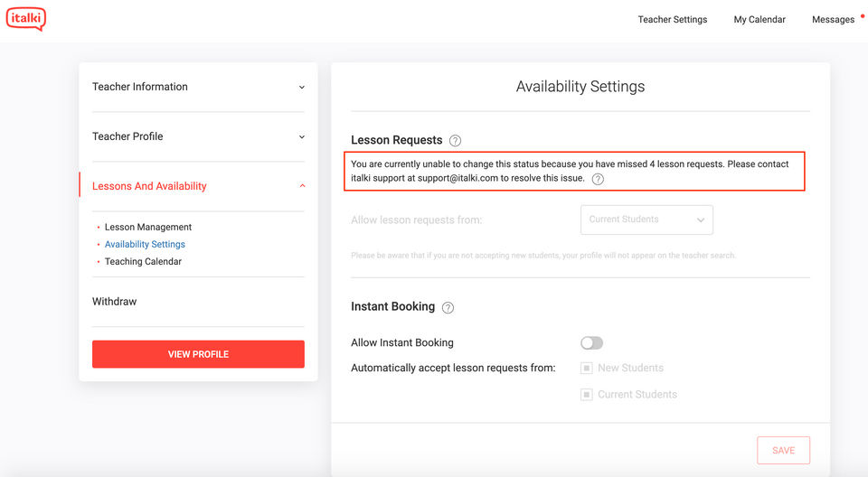Click the Lesson Requests help icon

click(x=455, y=141)
